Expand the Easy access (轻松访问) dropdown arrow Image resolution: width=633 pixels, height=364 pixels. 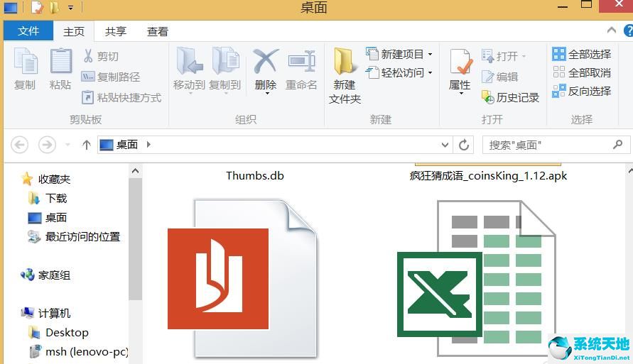coord(431,73)
